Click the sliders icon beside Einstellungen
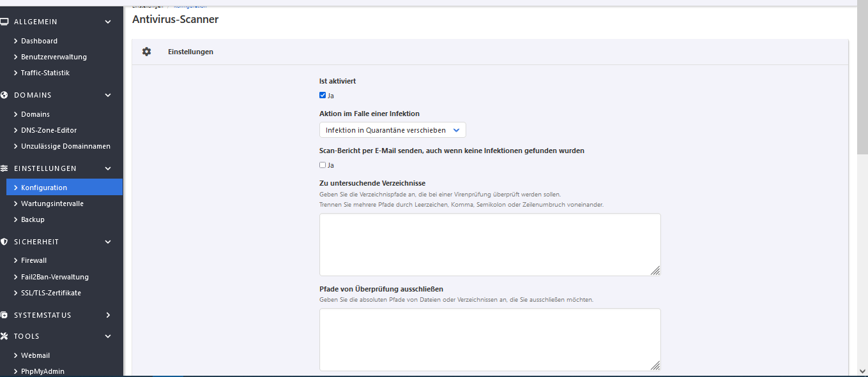868x377 pixels. pos(4,168)
